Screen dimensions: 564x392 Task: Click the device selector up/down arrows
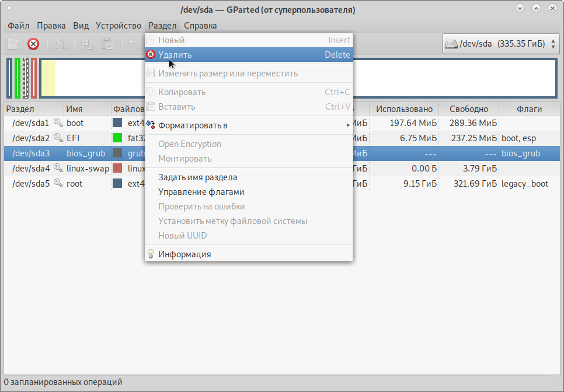(553, 44)
